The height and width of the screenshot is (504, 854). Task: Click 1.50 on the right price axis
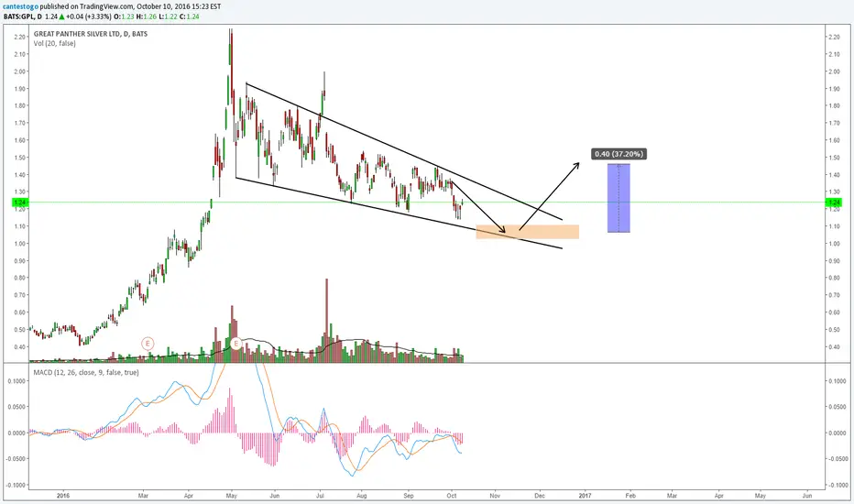click(x=833, y=158)
